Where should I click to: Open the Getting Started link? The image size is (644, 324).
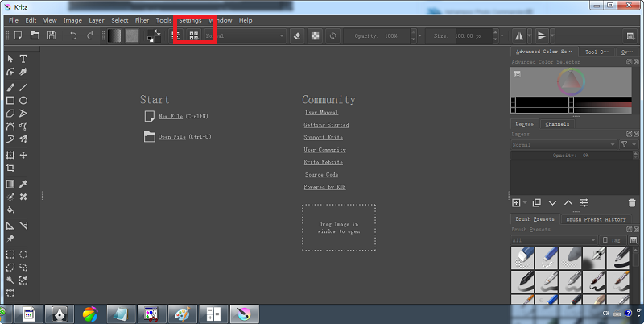[326, 125]
